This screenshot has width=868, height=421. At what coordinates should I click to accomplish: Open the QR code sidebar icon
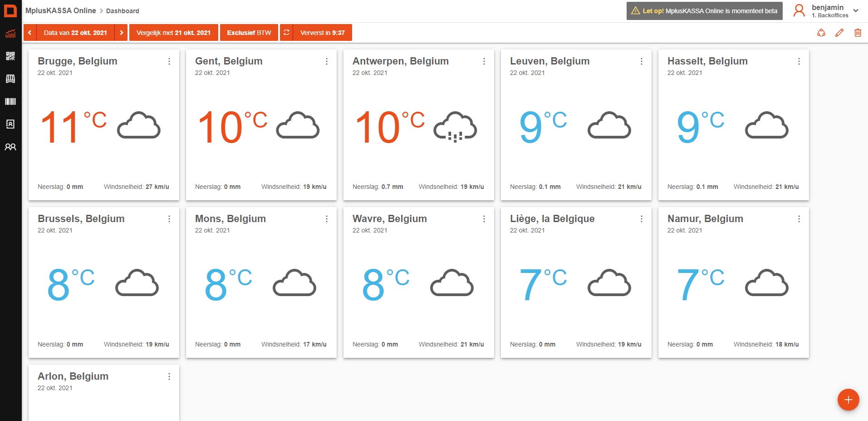(x=10, y=56)
